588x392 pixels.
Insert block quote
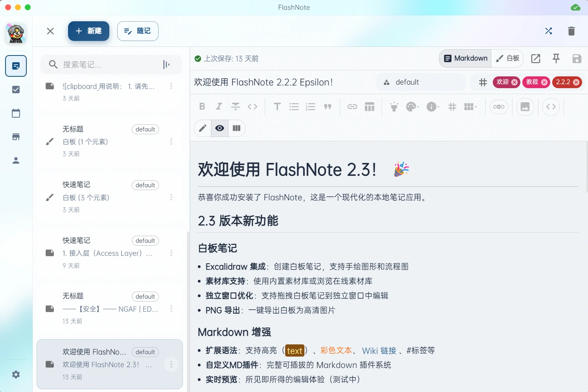coord(328,107)
